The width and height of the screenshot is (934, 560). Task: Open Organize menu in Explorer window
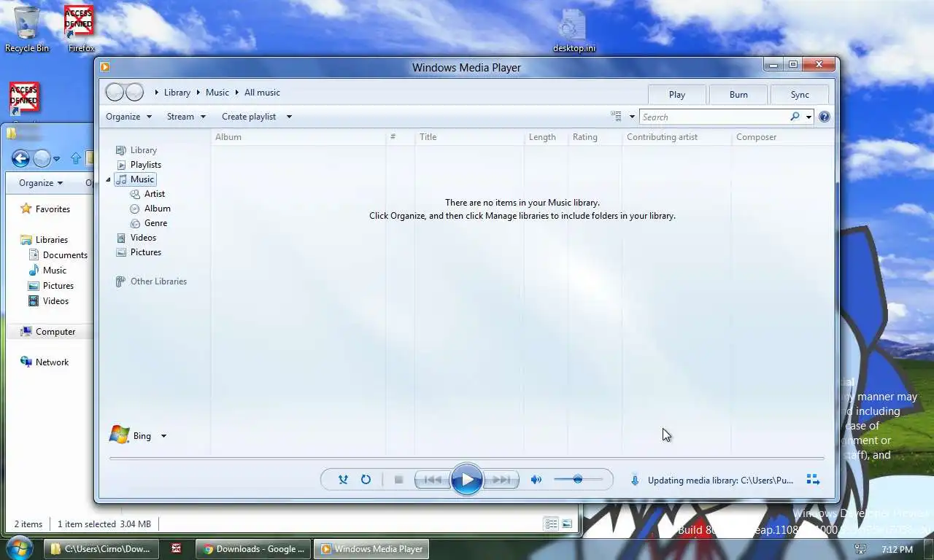(x=41, y=183)
